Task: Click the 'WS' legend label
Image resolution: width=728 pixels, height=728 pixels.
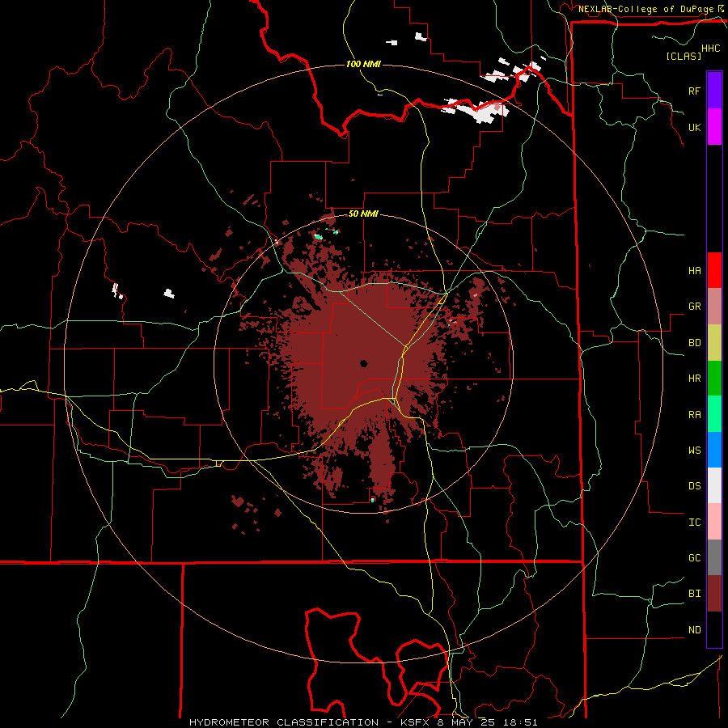Action: [694, 450]
